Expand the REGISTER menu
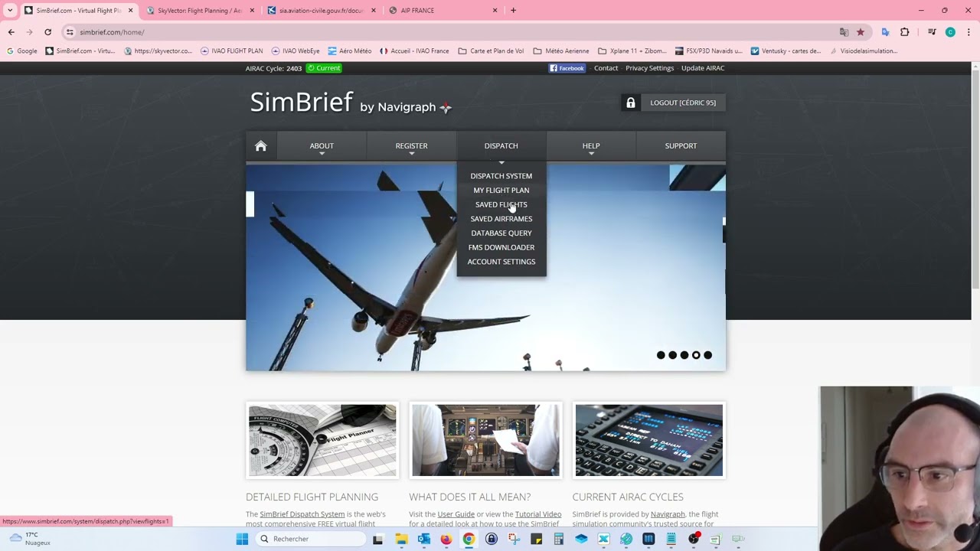This screenshot has height=551, width=980. coord(411,146)
